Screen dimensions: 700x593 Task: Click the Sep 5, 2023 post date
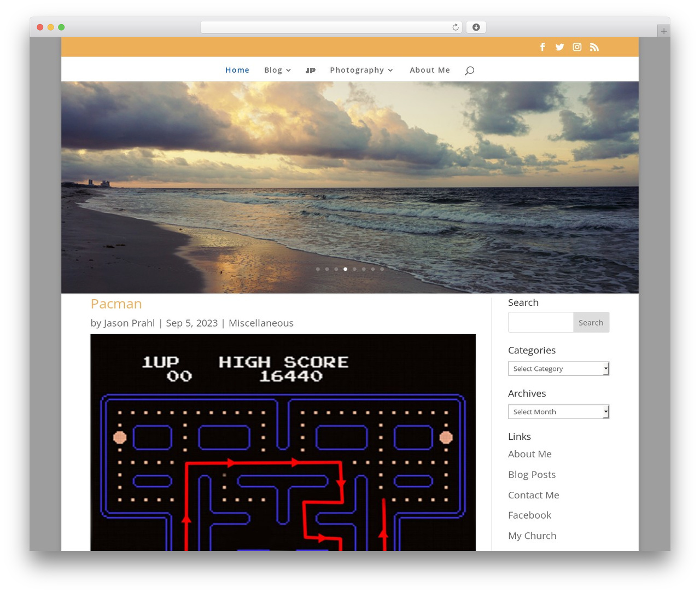192,323
